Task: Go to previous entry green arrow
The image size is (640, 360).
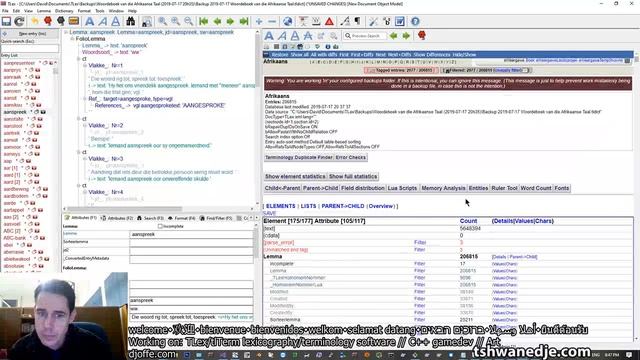Action: [x=217, y=21]
